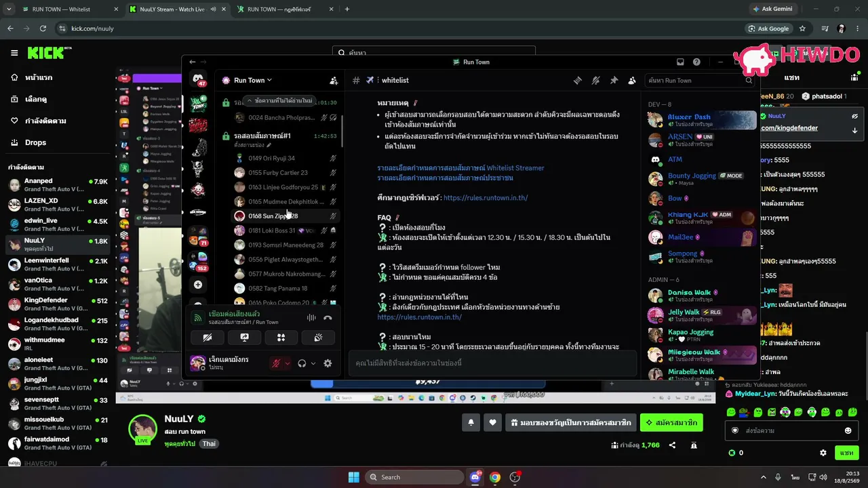Viewport: 868px width, 488px height.
Task: Open noise suppression waveform icon
Action: 311,317
